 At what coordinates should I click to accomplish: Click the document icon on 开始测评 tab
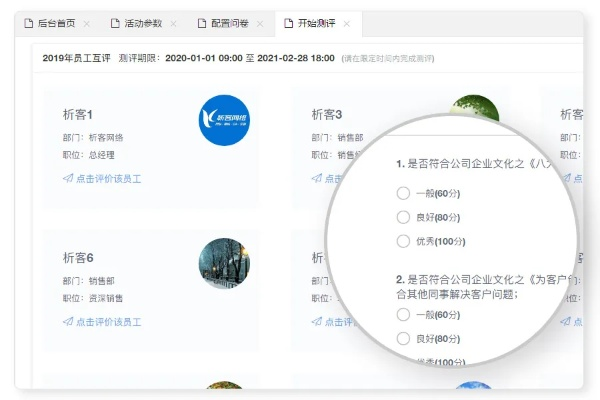tap(288, 23)
